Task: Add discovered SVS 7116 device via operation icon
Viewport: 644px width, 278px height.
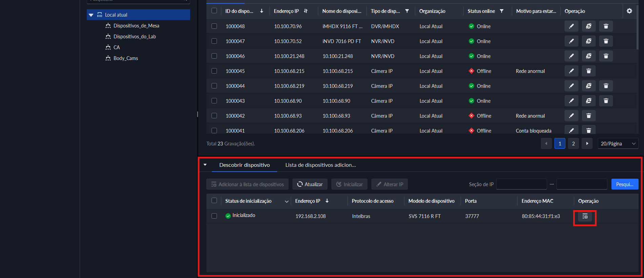Action: point(585,216)
